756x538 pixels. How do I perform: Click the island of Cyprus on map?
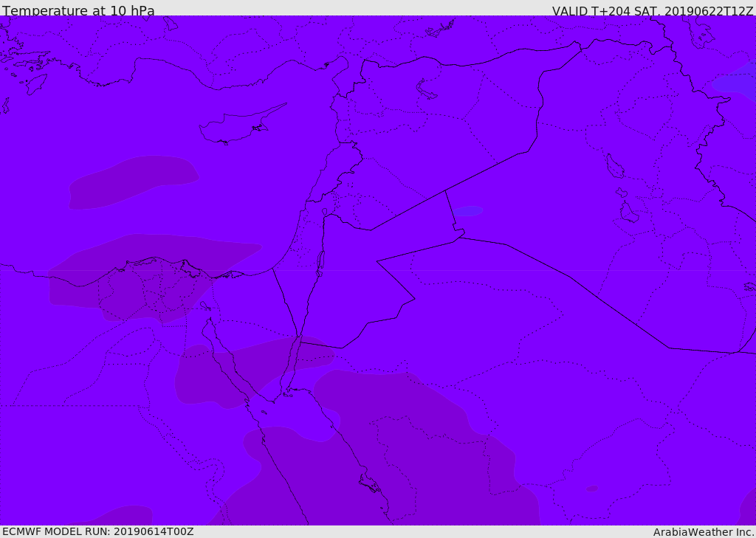[242, 125]
